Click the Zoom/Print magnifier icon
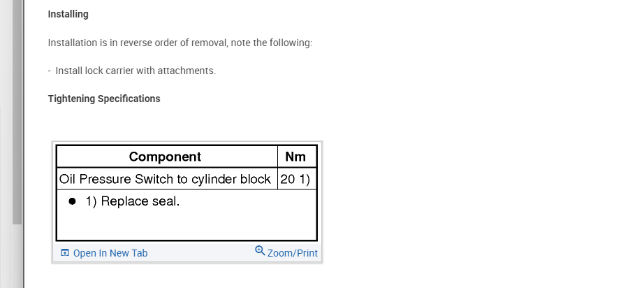 point(260,251)
